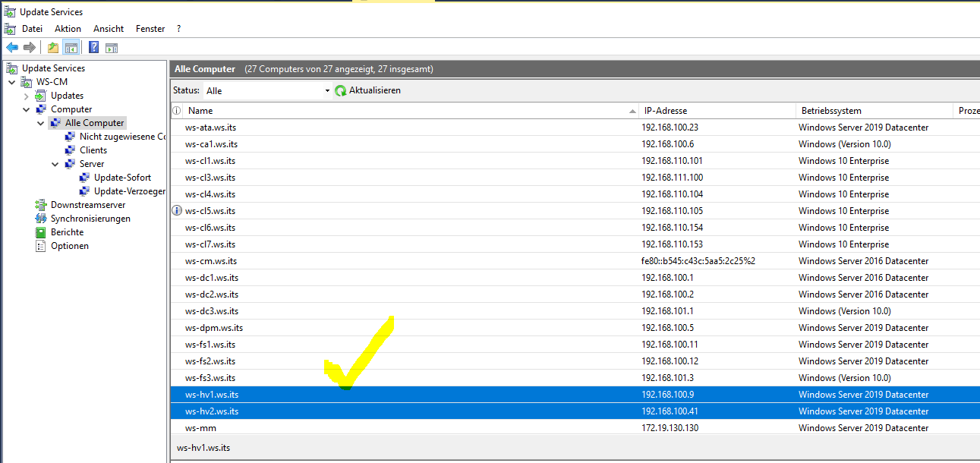Click the Back arrow toolbar icon
The height and width of the screenshot is (463, 980).
tap(12, 48)
